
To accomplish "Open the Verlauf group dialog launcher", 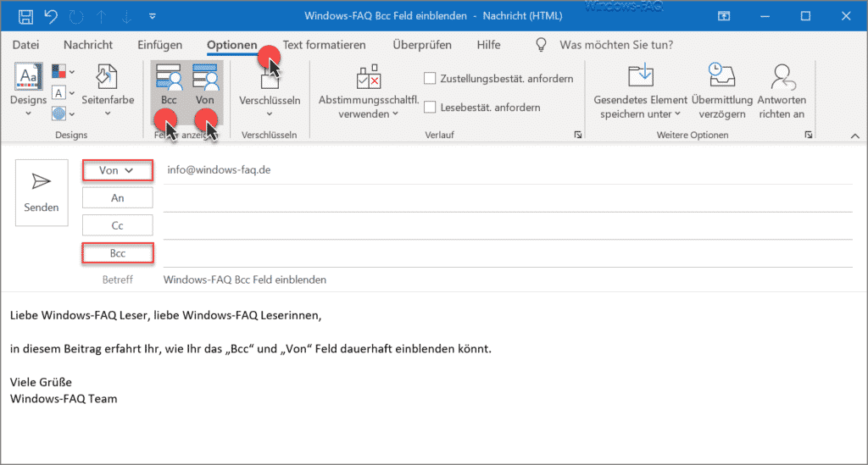I will point(578,135).
